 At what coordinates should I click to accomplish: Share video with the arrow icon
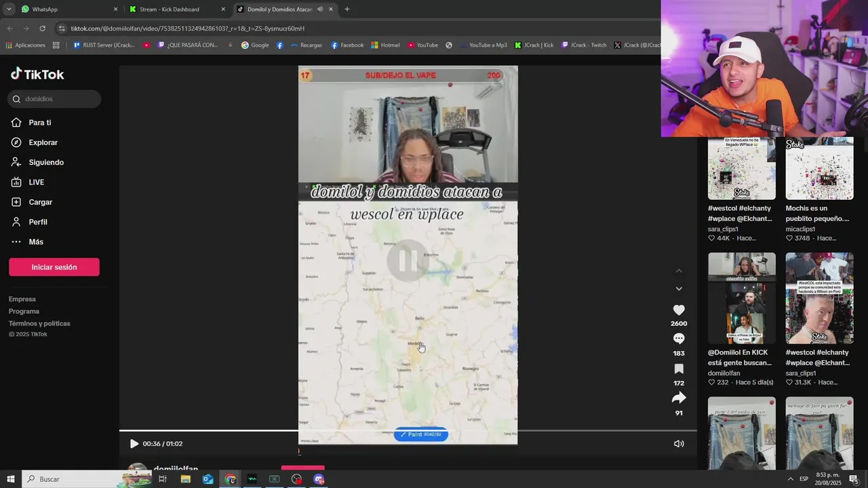[679, 398]
